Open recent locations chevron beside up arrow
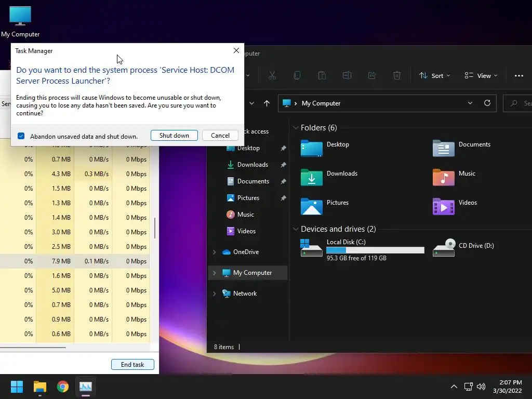 pyautogui.click(x=251, y=103)
